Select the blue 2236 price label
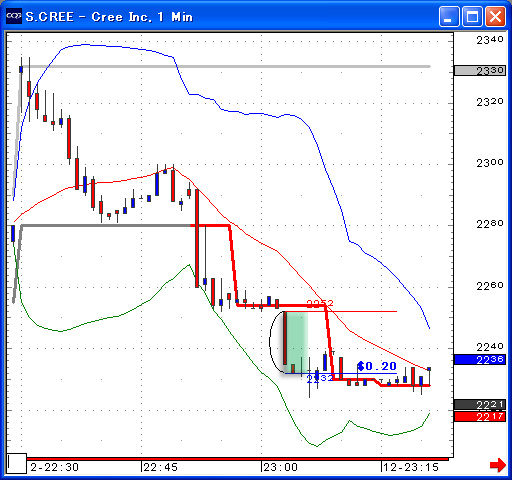Viewport: 512px width, 480px height. (x=480, y=360)
